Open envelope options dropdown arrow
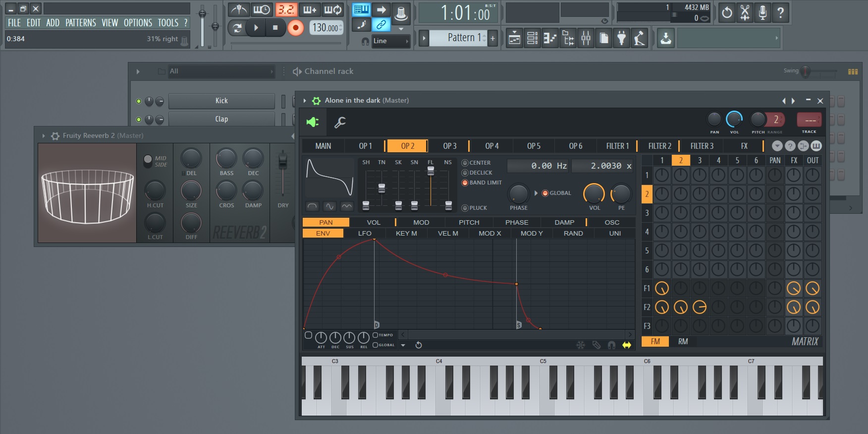This screenshot has height=434, width=868. [x=403, y=345]
